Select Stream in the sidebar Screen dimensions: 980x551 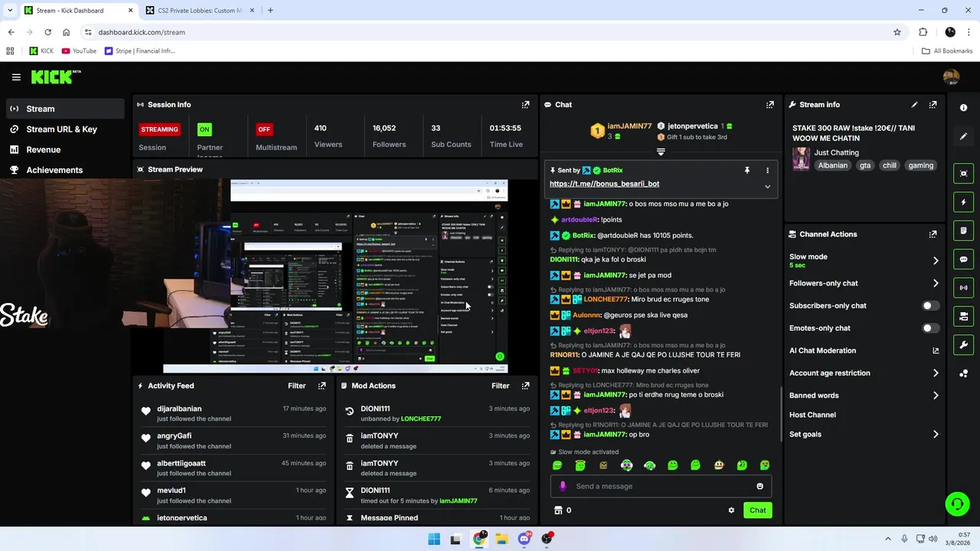click(65, 109)
